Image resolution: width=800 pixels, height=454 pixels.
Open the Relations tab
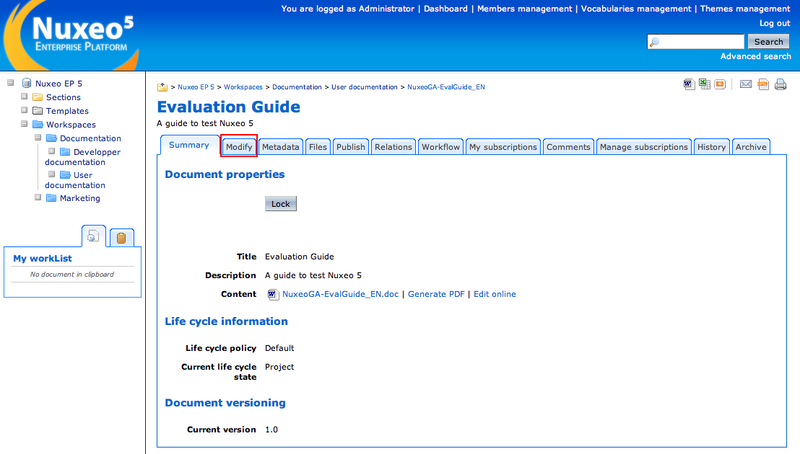pos(393,147)
